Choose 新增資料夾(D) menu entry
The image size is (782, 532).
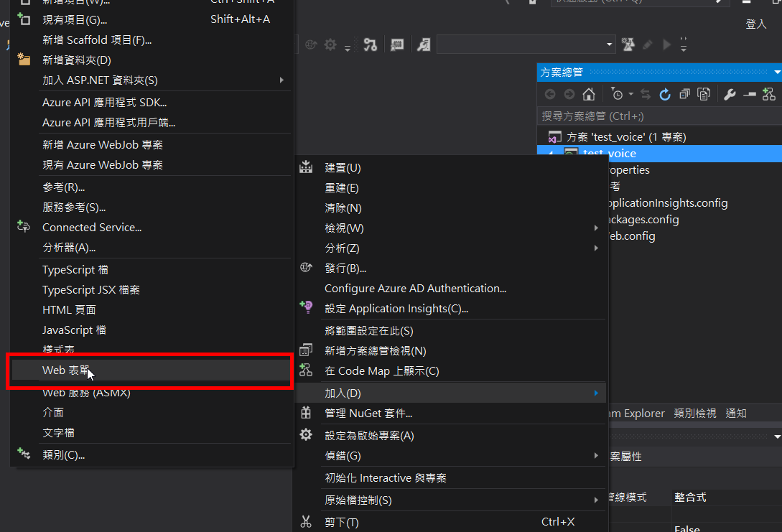pos(149,60)
